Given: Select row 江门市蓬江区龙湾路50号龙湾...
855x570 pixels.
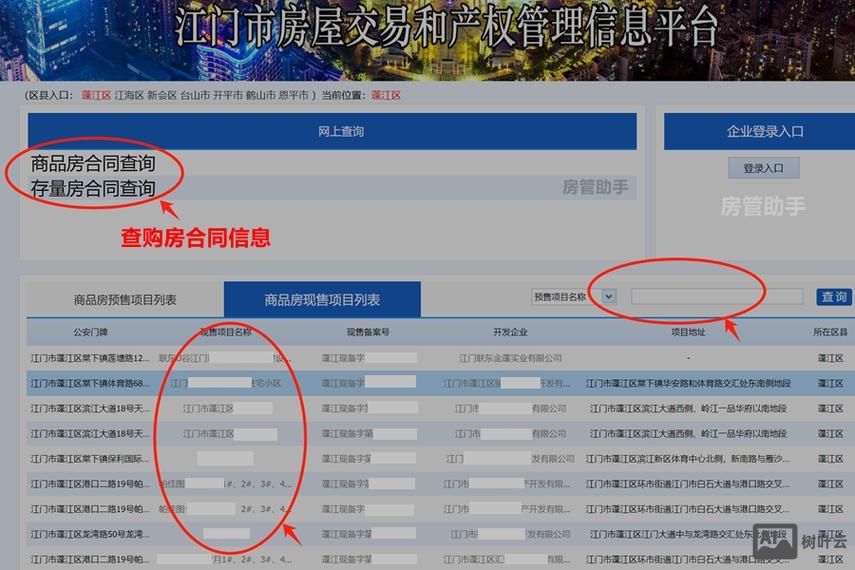Looking at the screenshot, I should (x=441, y=533).
